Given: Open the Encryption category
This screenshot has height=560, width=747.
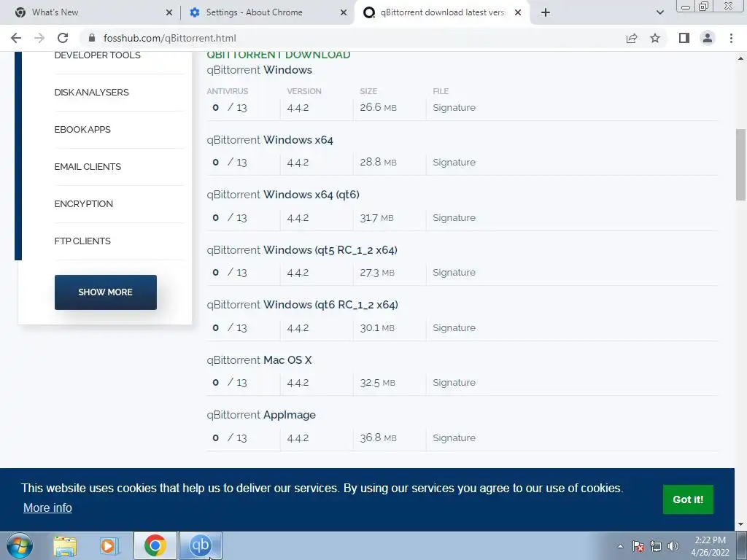Looking at the screenshot, I should click(83, 204).
